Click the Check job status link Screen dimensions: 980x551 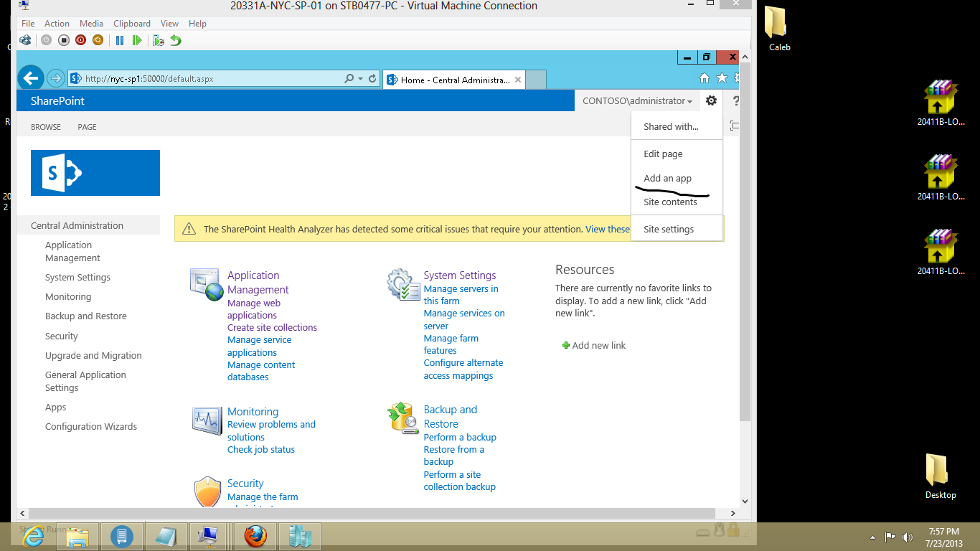click(x=261, y=449)
